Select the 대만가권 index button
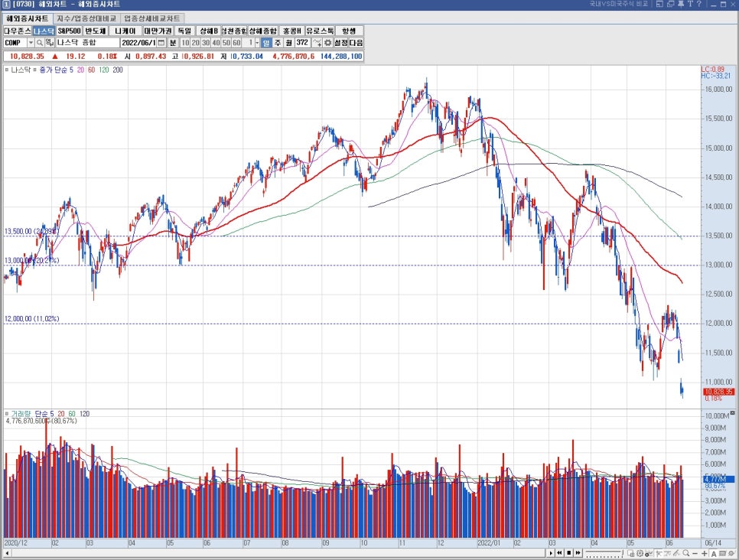Screen dimensions: 739x560 click(158, 31)
